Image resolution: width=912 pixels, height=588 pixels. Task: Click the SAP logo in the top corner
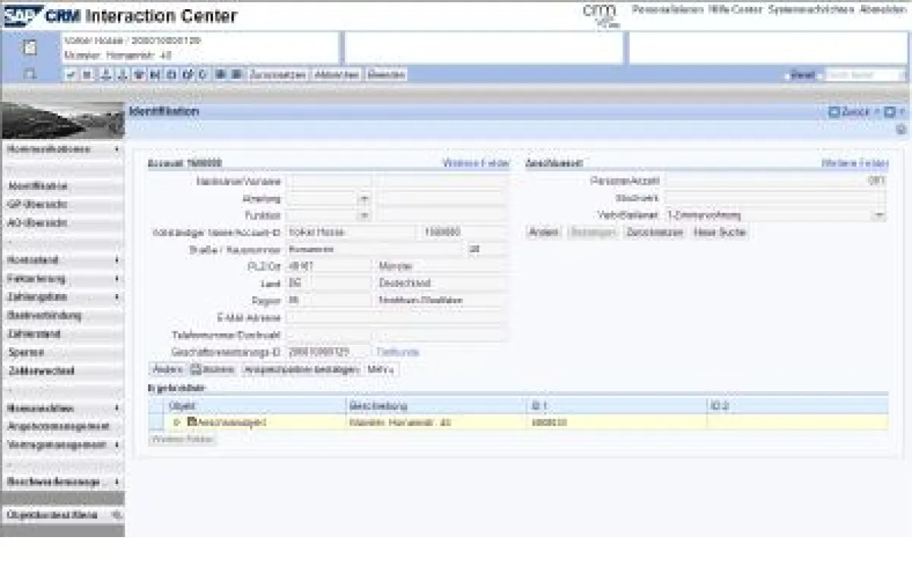tap(19, 11)
